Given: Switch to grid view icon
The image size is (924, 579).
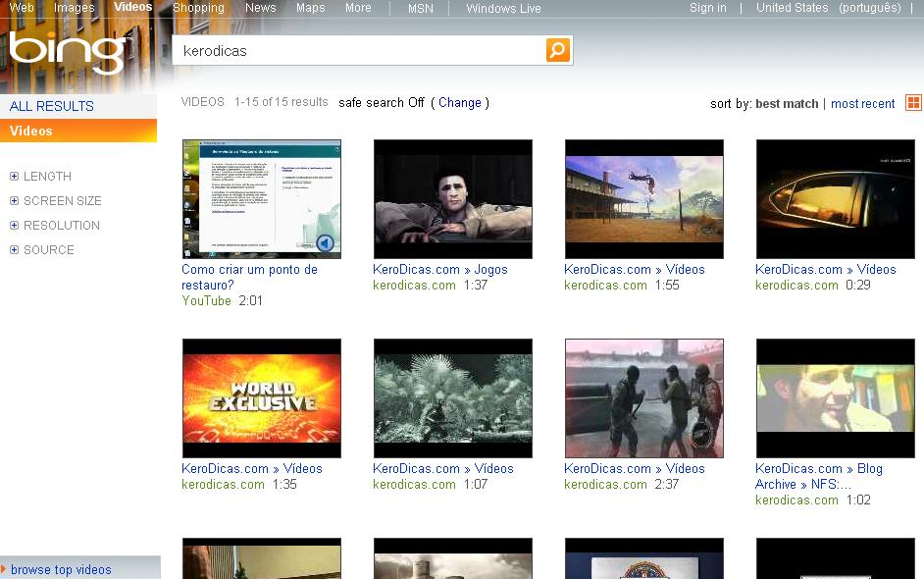Looking at the screenshot, I should (913, 103).
